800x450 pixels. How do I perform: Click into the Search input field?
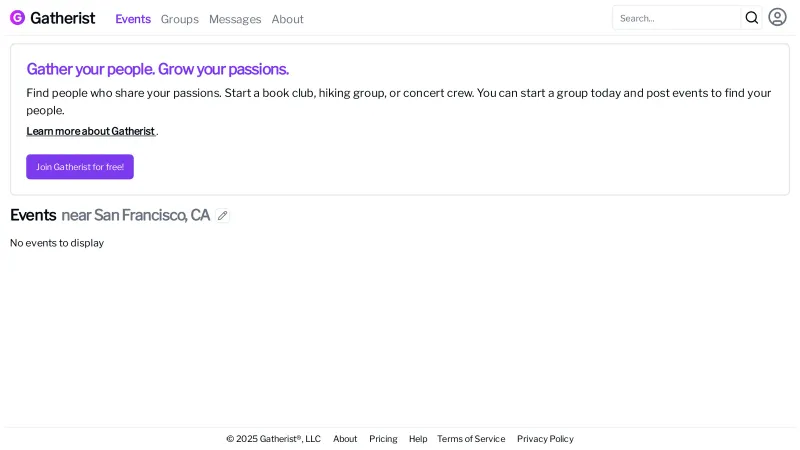pos(677,18)
